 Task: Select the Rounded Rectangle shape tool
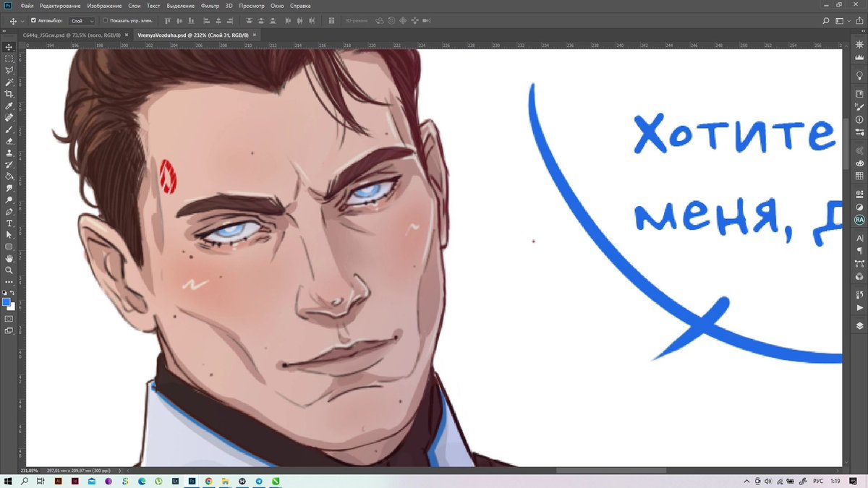click(9, 247)
